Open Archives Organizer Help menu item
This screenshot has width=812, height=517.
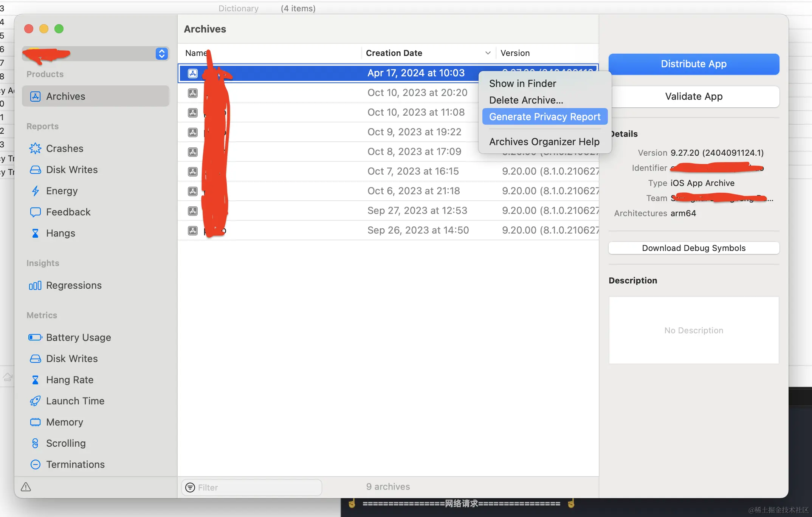(x=545, y=142)
